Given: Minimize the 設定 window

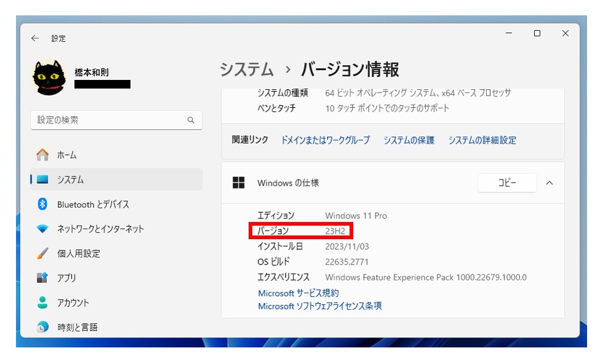Looking at the screenshot, I should 509,33.
